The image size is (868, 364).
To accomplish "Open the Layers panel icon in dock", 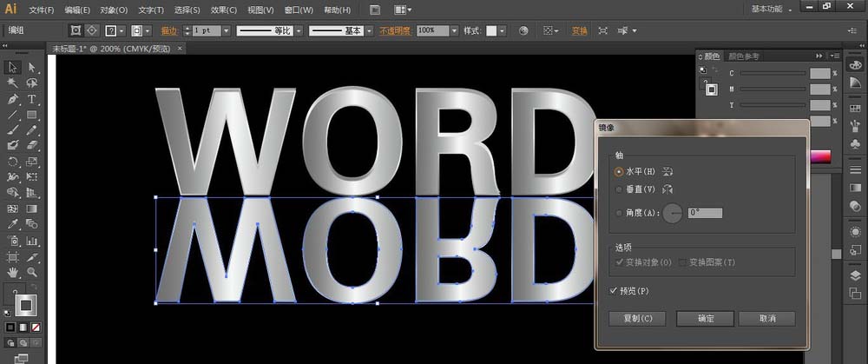I will click(855, 276).
